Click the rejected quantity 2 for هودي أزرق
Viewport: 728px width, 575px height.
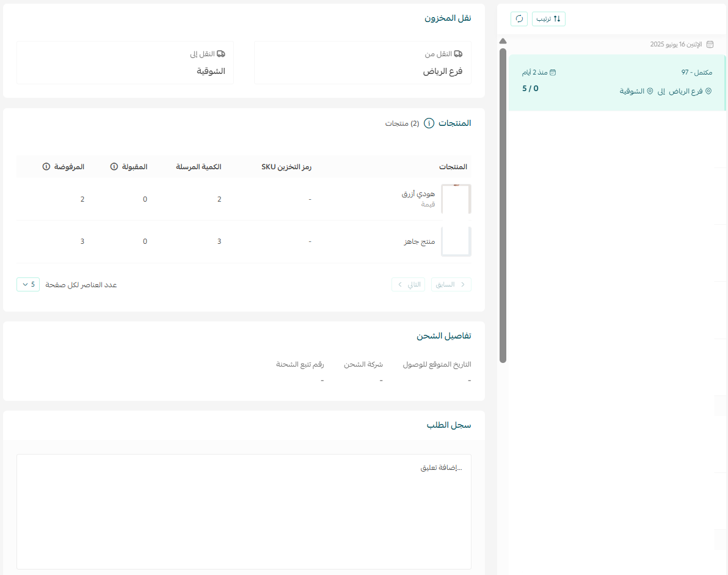82,199
